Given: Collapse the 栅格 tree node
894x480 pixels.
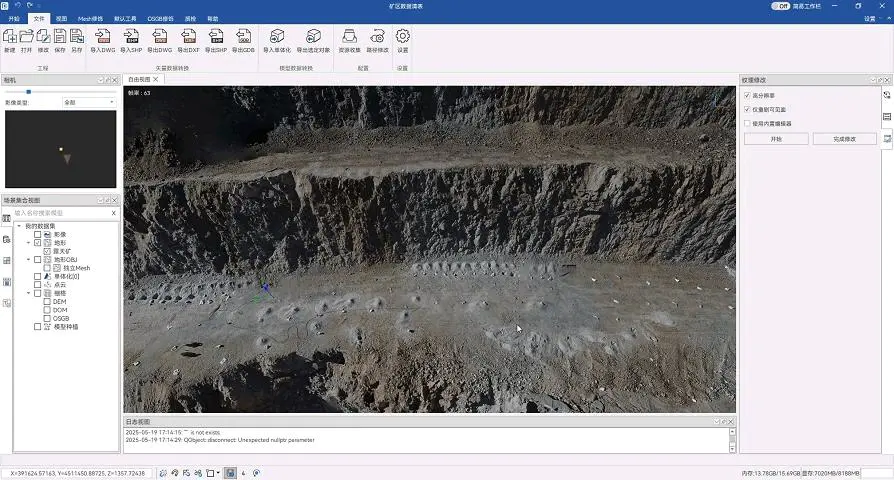Looking at the screenshot, I should [x=28, y=293].
